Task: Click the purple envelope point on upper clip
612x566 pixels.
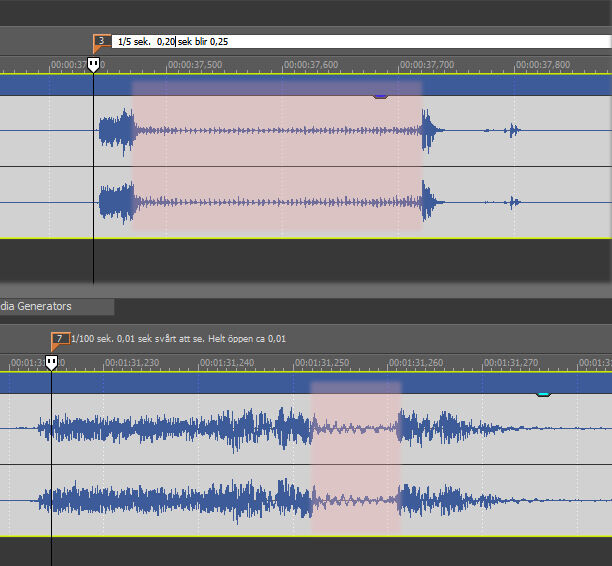Action: click(x=380, y=96)
